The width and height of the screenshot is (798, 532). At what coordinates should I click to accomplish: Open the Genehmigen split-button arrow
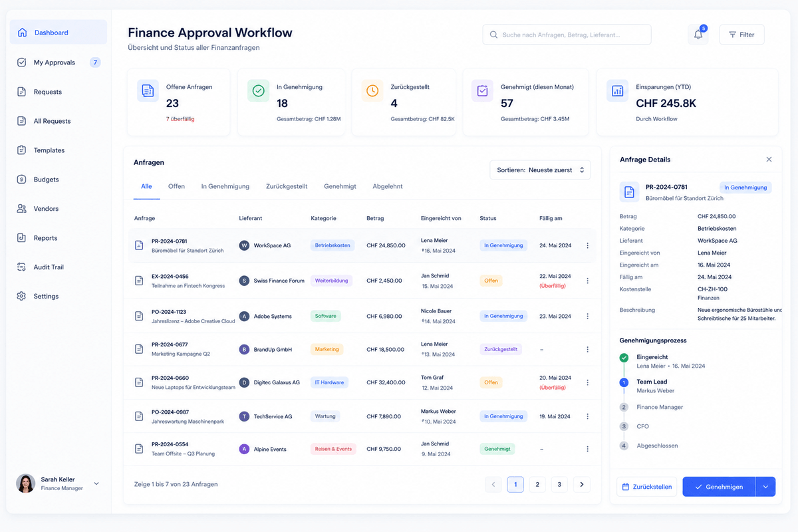765,487
